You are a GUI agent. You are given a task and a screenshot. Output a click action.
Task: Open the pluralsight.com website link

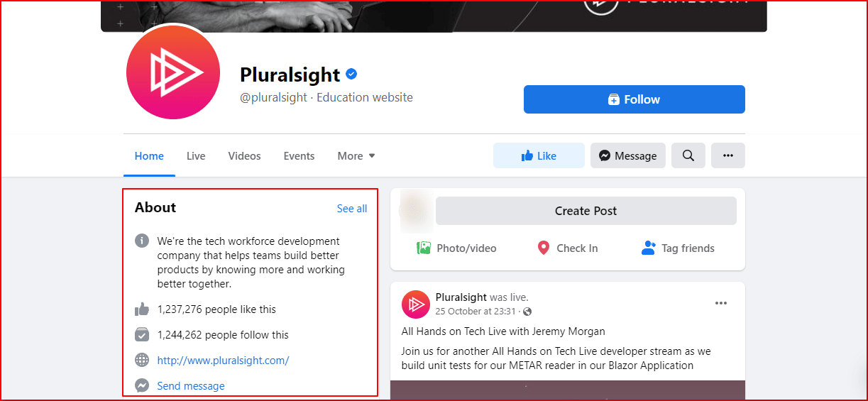(223, 360)
